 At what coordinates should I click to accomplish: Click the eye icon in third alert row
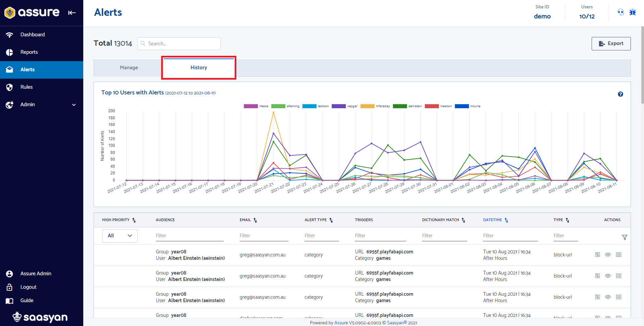point(608,297)
